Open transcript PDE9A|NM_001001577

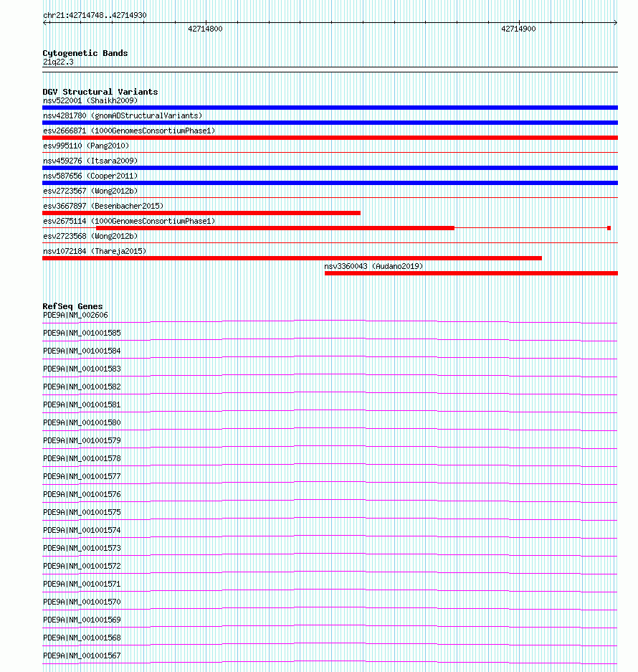point(82,477)
